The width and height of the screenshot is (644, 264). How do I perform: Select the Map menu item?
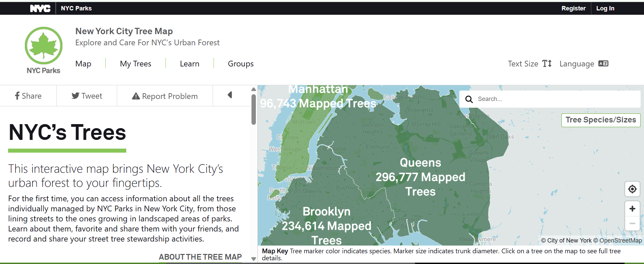point(83,64)
